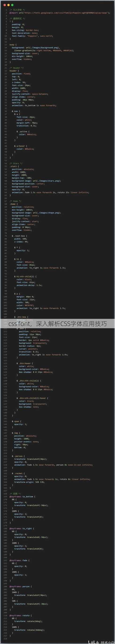Click the "pointer-events: none;" line
Screen dimensions: 115x644
[26, 442]
